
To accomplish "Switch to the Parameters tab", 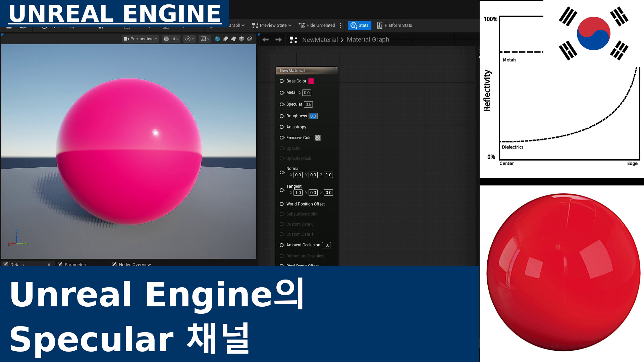I will [73, 264].
